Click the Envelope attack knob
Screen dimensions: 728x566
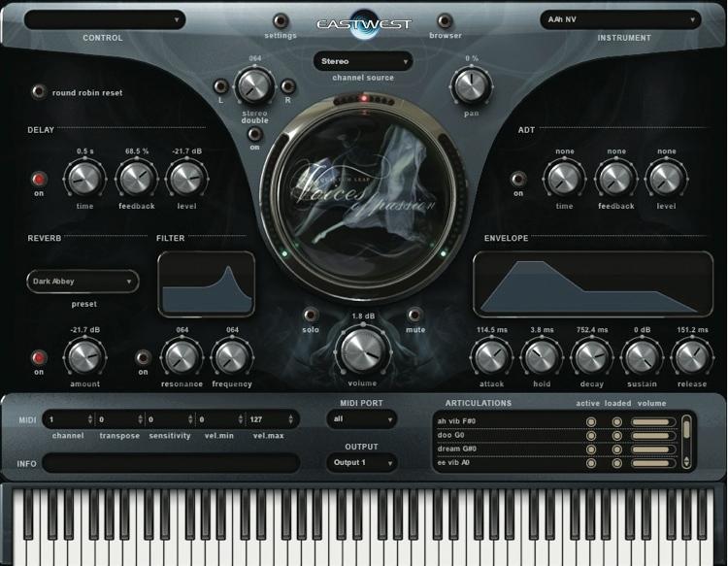(492, 357)
